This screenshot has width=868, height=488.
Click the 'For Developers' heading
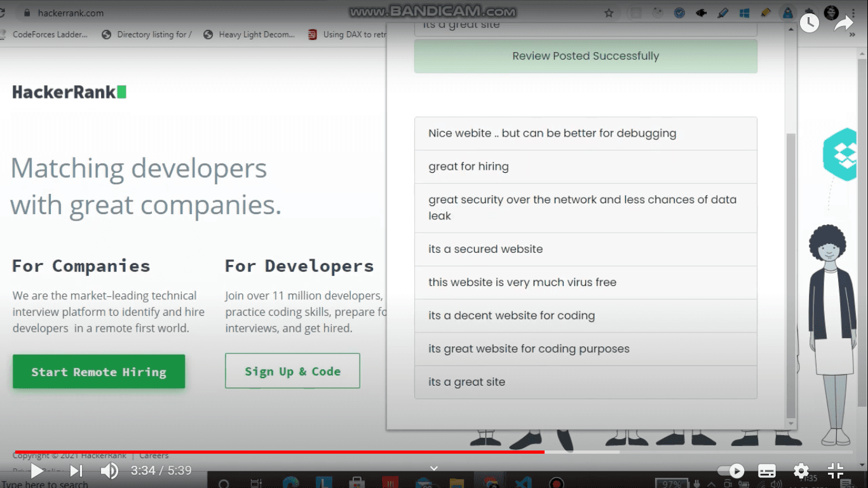(299, 266)
